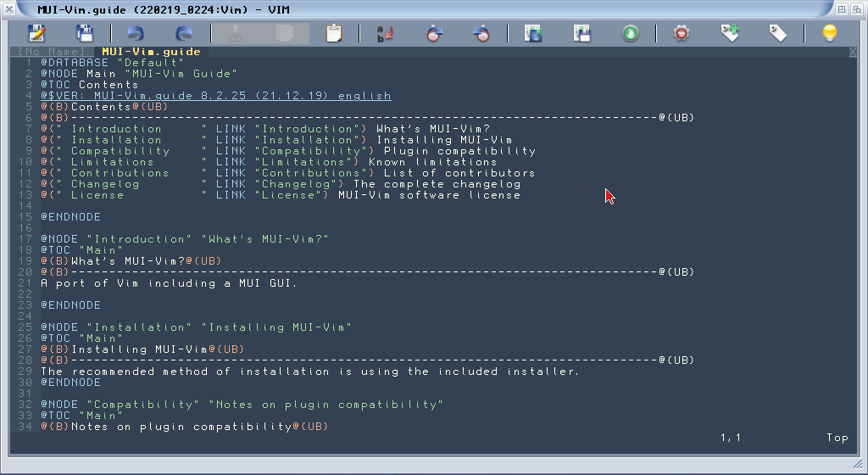The height and width of the screenshot is (475, 868).
Task: Click the redo arrow icon
Action: point(183,34)
